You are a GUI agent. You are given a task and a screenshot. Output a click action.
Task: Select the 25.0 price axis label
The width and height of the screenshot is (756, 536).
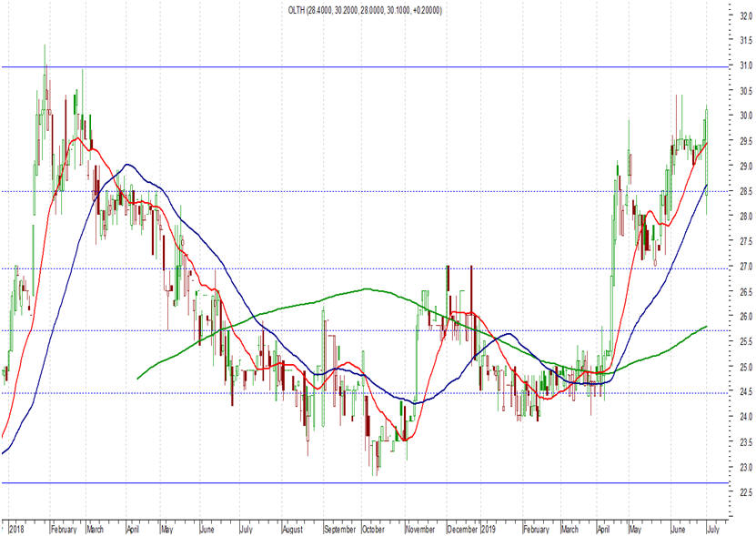[746, 367]
